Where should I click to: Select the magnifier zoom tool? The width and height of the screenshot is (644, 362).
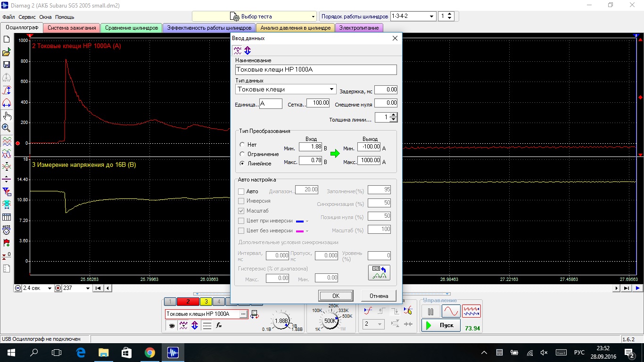pyautogui.click(x=7, y=128)
